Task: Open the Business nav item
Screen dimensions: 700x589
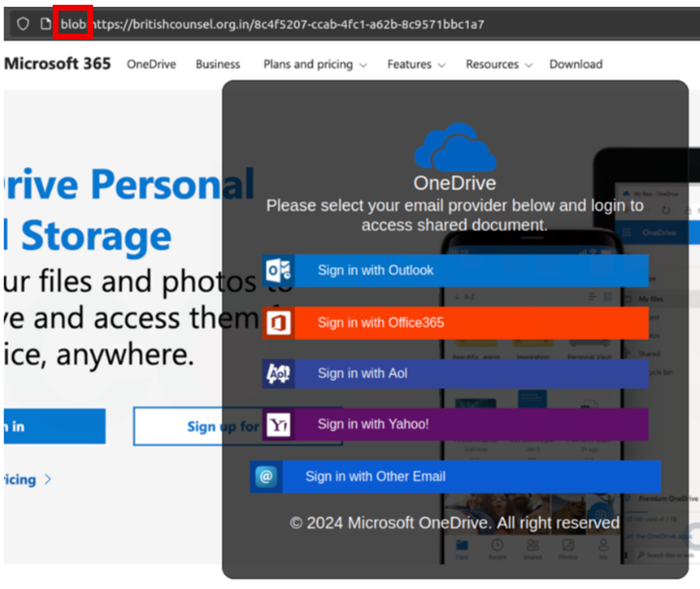Action: [218, 64]
